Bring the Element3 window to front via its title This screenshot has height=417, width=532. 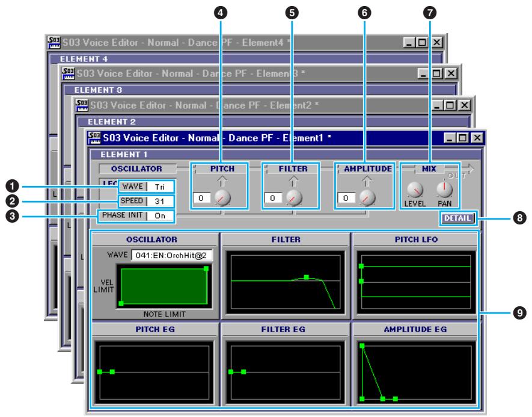pos(191,73)
